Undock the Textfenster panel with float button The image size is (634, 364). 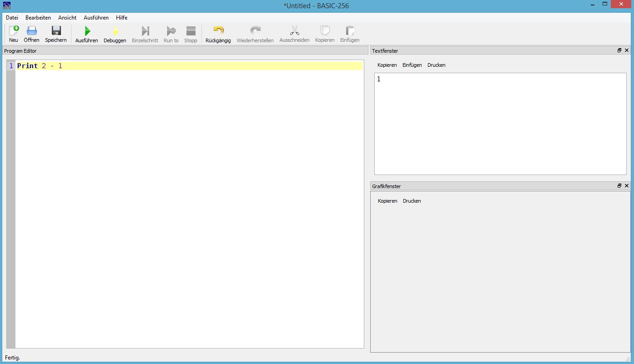tap(619, 50)
